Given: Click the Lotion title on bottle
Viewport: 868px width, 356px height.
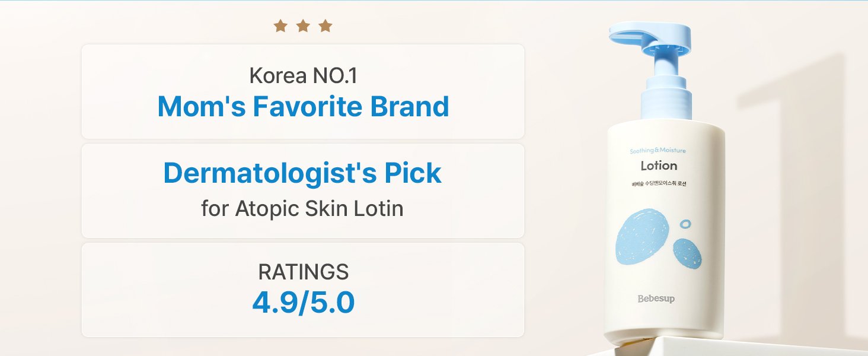Looking at the screenshot, I should pyautogui.click(x=659, y=166).
